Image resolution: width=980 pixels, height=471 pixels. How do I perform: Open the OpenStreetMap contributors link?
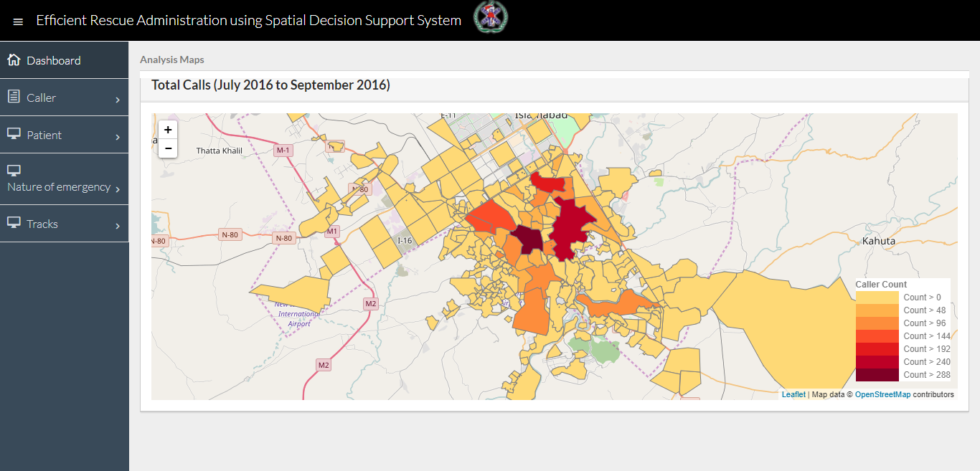pos(882,394)
